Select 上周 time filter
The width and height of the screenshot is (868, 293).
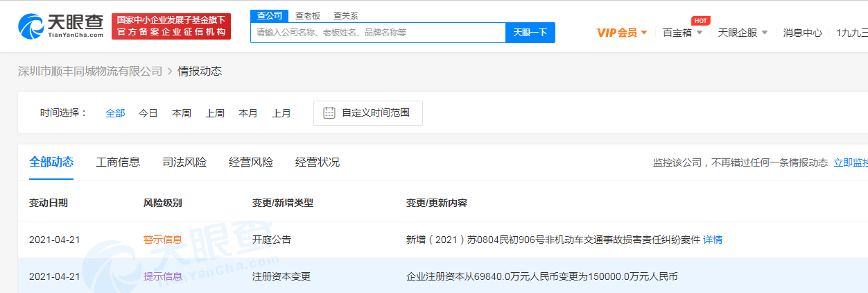215,113
